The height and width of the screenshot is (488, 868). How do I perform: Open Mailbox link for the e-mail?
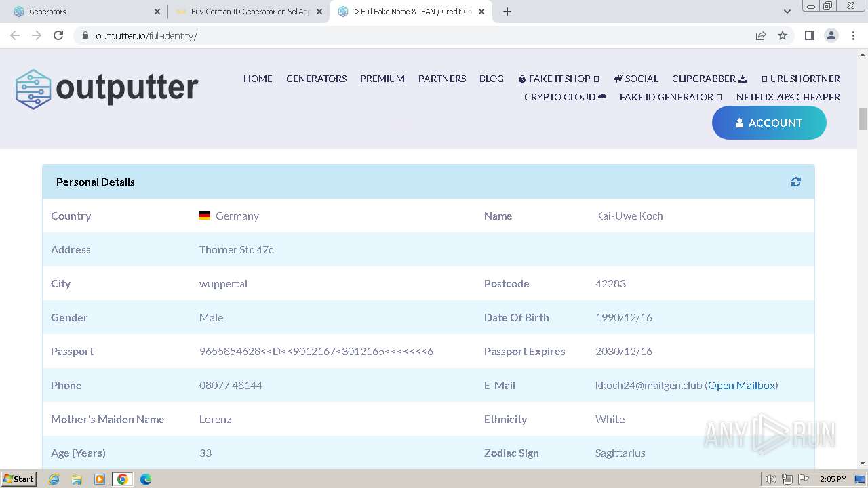tap(741, 385)
